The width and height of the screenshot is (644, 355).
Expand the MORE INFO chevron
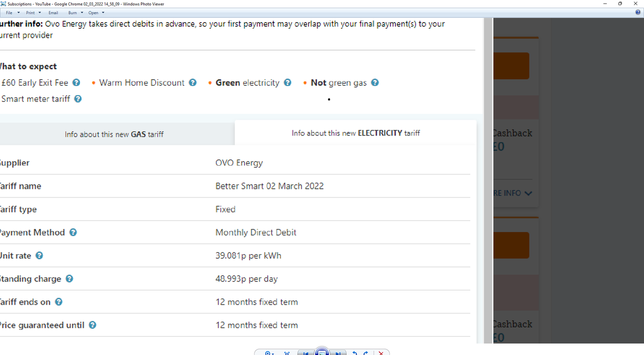(528, 193)
